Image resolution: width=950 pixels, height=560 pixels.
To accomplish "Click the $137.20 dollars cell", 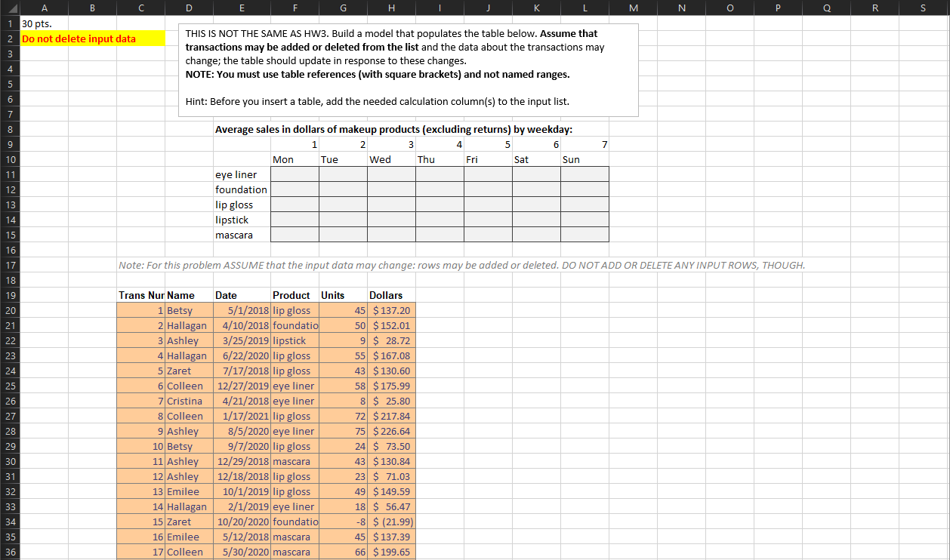I will pos(391,310).
